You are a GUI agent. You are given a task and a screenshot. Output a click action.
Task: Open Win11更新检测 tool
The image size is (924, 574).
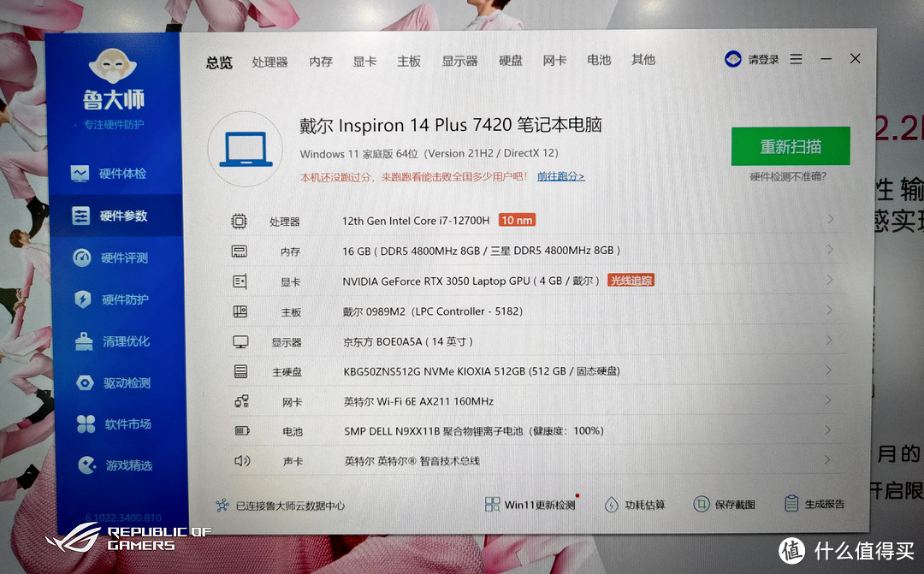click(x=530, y=505)
